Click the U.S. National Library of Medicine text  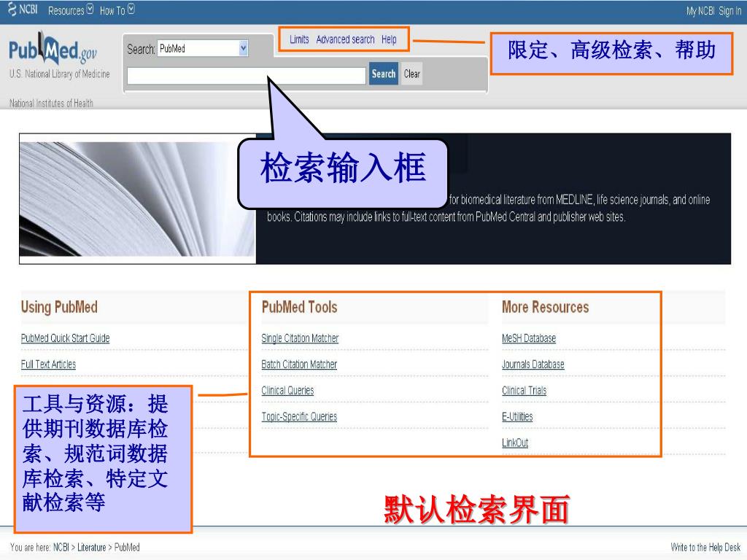coord(60,74)
